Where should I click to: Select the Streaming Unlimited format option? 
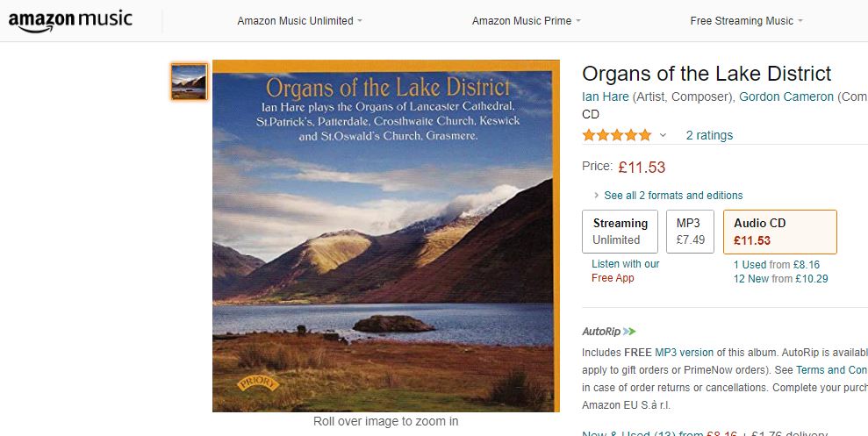click(x=620, y=232)
